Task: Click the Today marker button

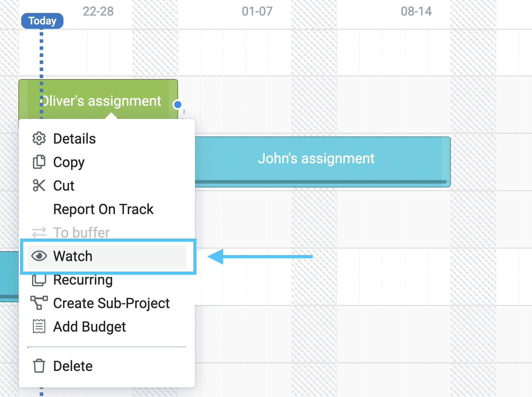Action: tap(42, 21)
